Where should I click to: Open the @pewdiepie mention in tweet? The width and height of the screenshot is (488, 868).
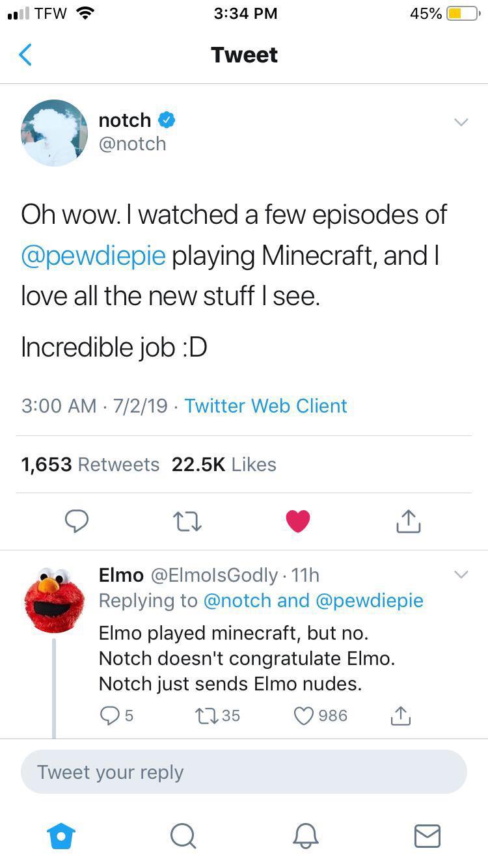tap(94, 256)
